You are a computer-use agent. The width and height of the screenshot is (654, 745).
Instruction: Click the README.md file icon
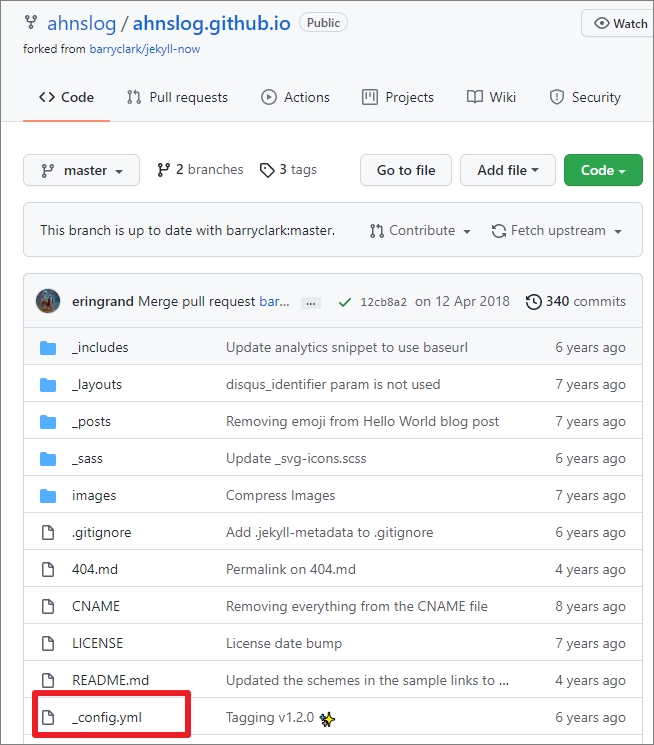coord(48,680)
